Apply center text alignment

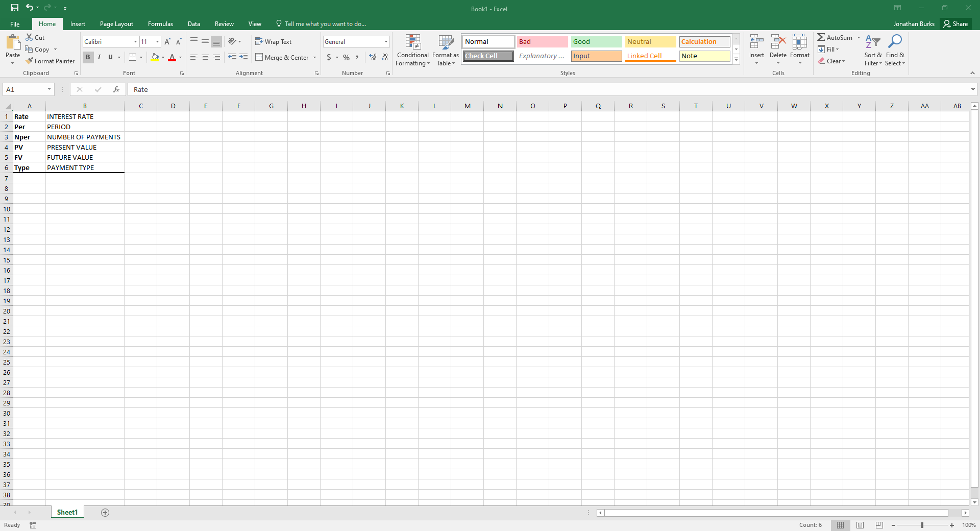click(x=205, y=57)
